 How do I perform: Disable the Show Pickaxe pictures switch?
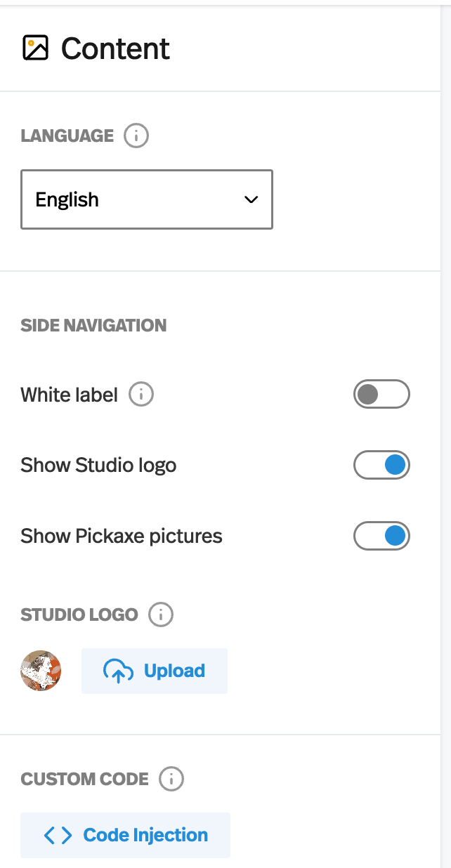[381, 537]
